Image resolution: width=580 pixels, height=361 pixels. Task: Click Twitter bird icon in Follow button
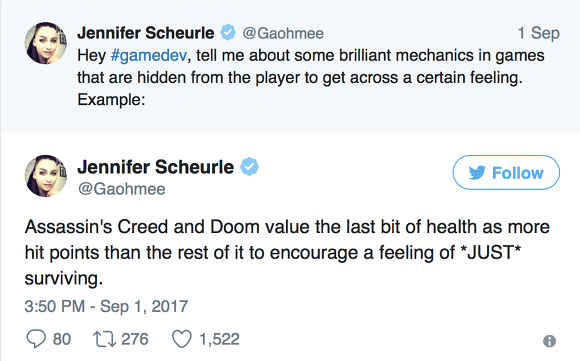(x=477, y=173)
